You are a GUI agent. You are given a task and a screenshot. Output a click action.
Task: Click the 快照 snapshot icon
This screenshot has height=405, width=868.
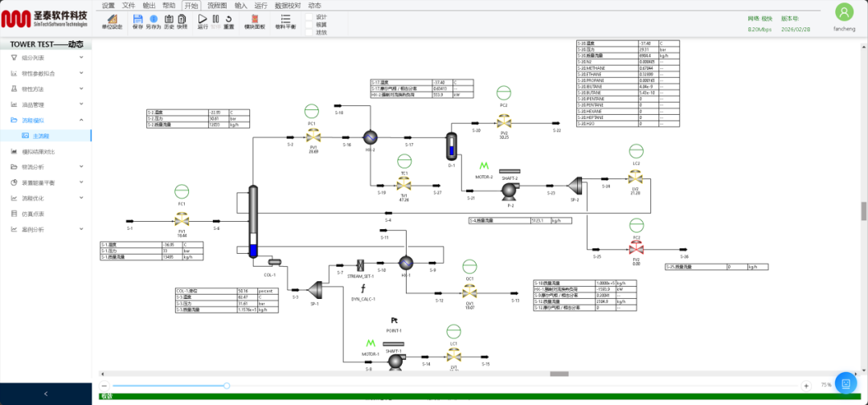click(182, 18)
